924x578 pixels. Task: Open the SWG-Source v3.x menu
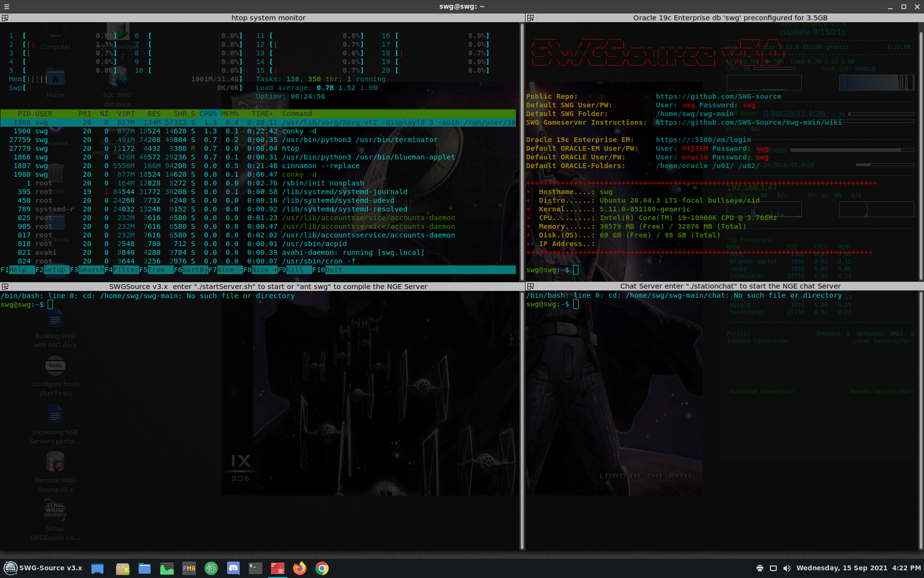coord(43,568)
